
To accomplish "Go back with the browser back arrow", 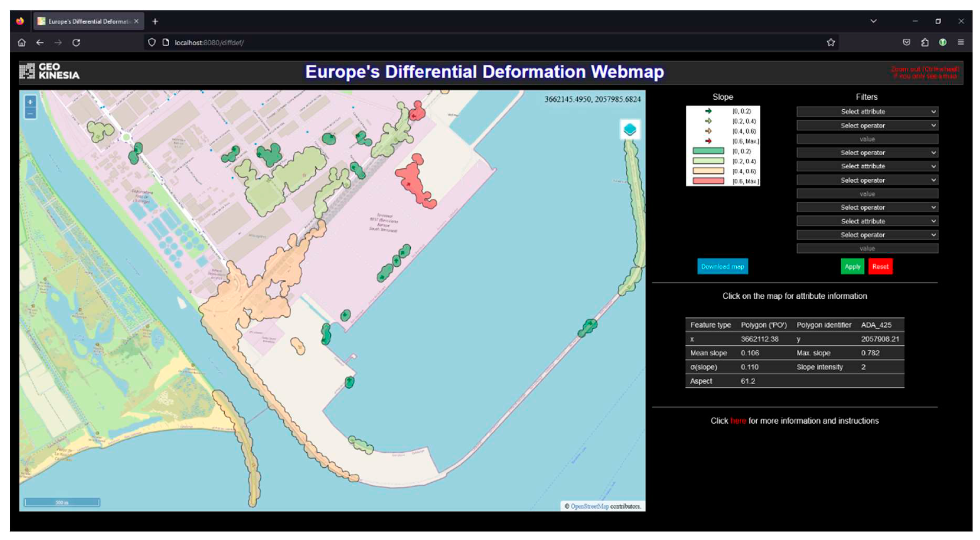I will [x=40, y=43].
